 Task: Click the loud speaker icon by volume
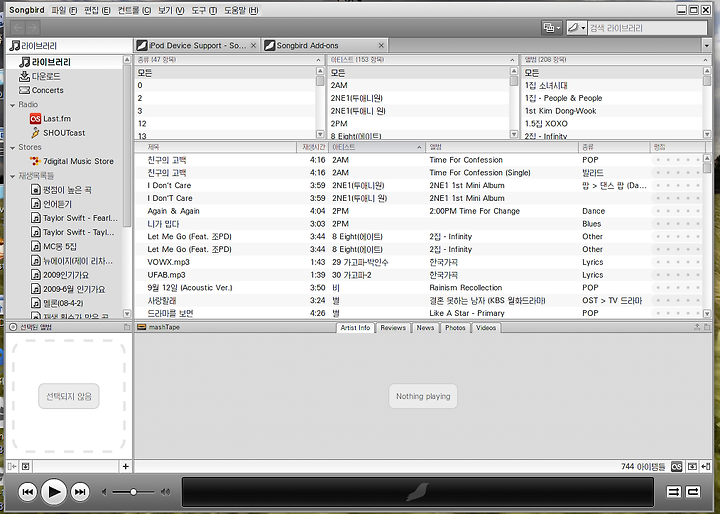(x=165, y=492)
